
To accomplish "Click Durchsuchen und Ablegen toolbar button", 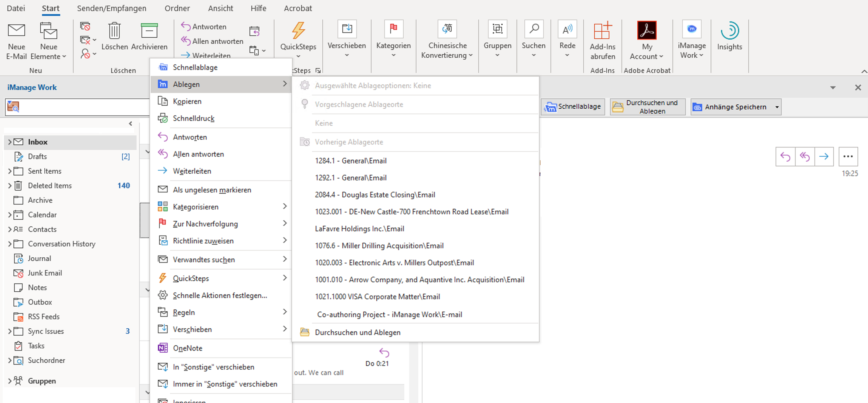I will point(647,107).
